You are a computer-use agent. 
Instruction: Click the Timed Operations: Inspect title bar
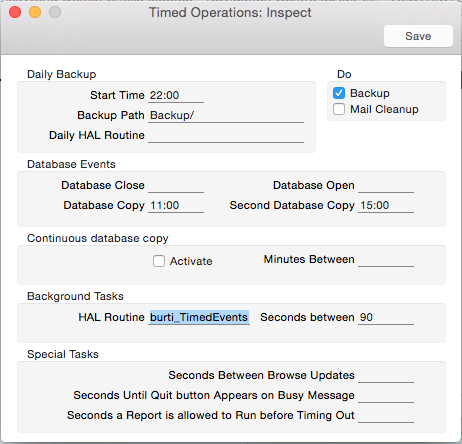(230, 13)
